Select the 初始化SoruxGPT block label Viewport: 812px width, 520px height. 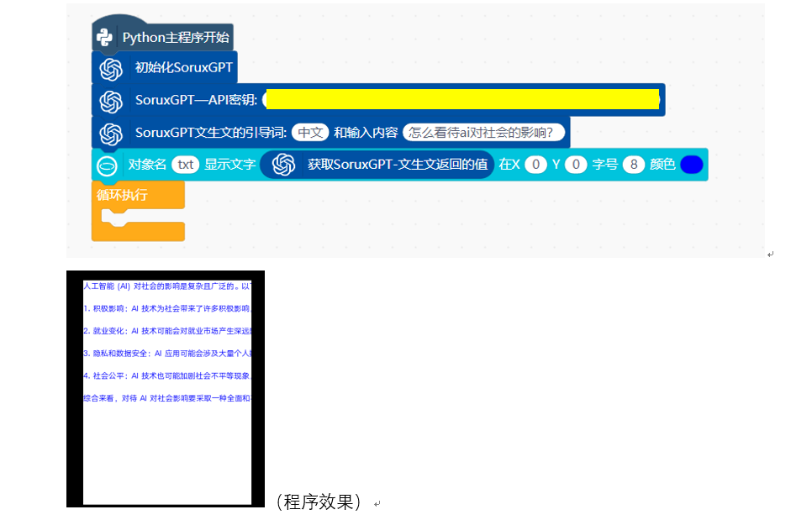(184, 67)
